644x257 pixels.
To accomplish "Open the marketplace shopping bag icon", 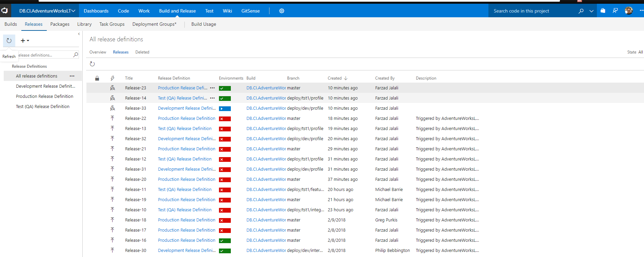I will pyautogui.click(x=603, y=11).
